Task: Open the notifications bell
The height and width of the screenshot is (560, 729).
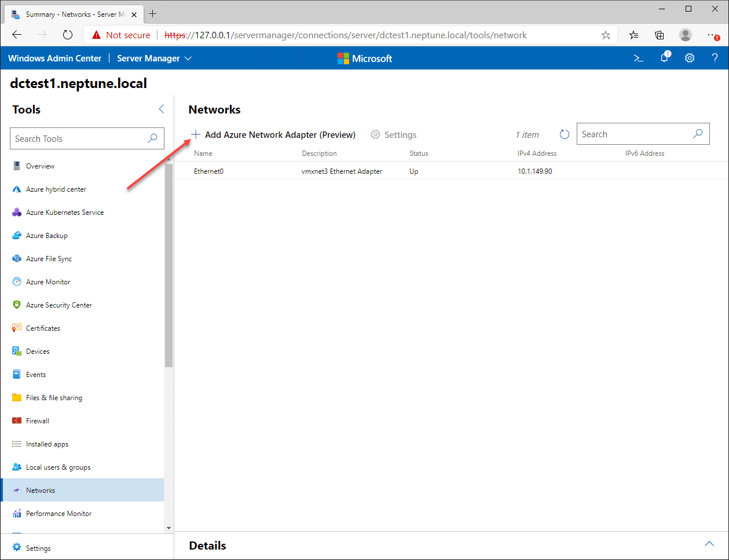Action: 664,58
